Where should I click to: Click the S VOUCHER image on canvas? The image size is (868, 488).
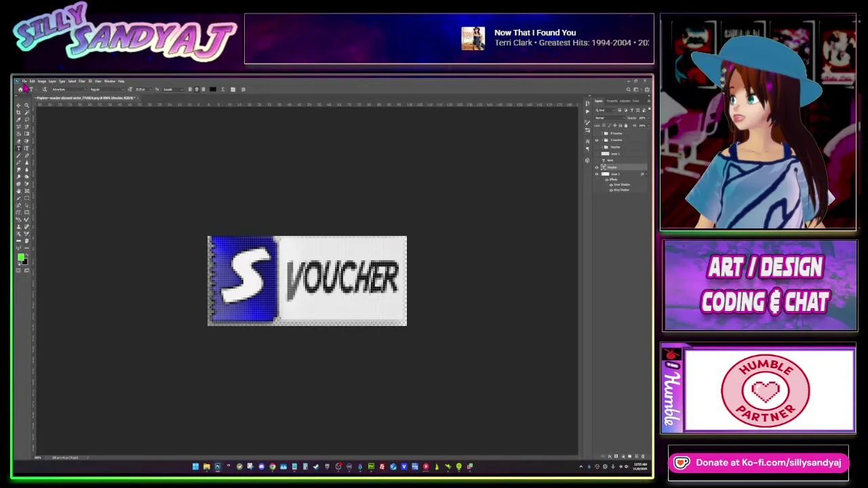(x=307, y=281)
